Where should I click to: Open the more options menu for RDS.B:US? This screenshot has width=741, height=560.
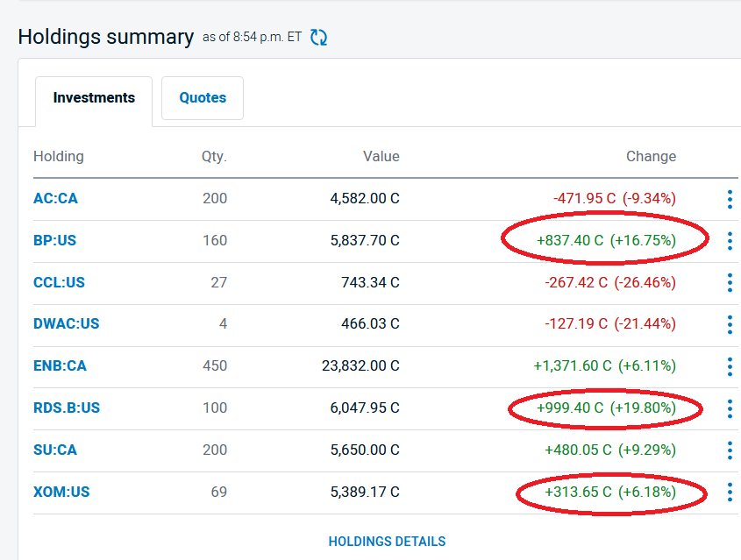(x=730, y=409)
